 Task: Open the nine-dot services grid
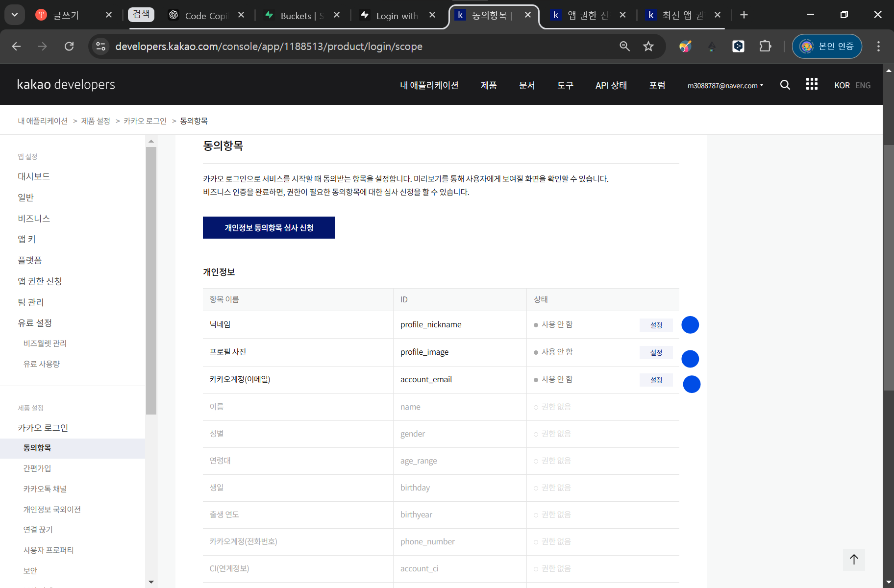click(x=812, y=84)
